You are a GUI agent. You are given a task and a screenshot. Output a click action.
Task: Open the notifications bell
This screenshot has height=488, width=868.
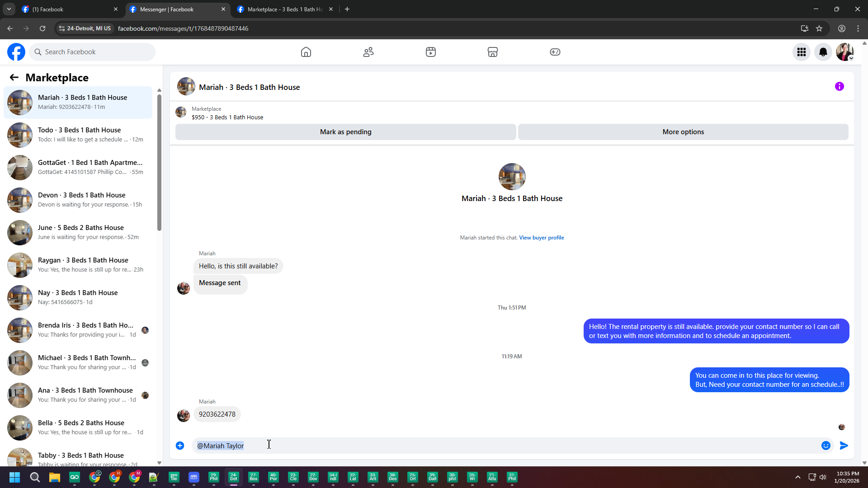(x=823, y=52)
